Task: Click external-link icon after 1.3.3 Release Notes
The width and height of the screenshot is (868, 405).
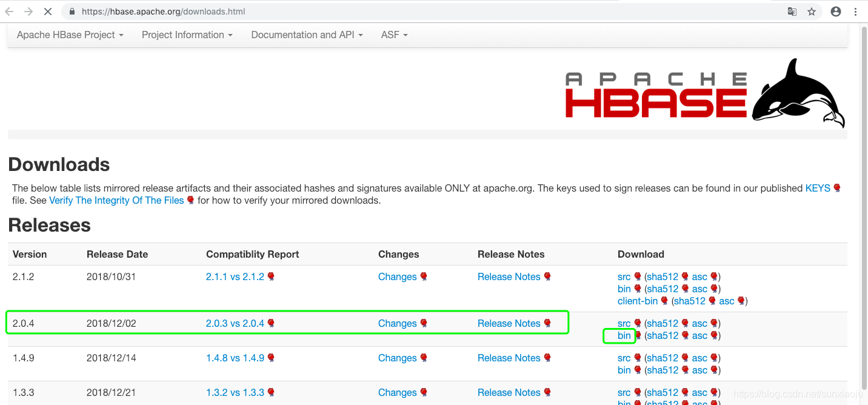Action: tap(547, 392)
